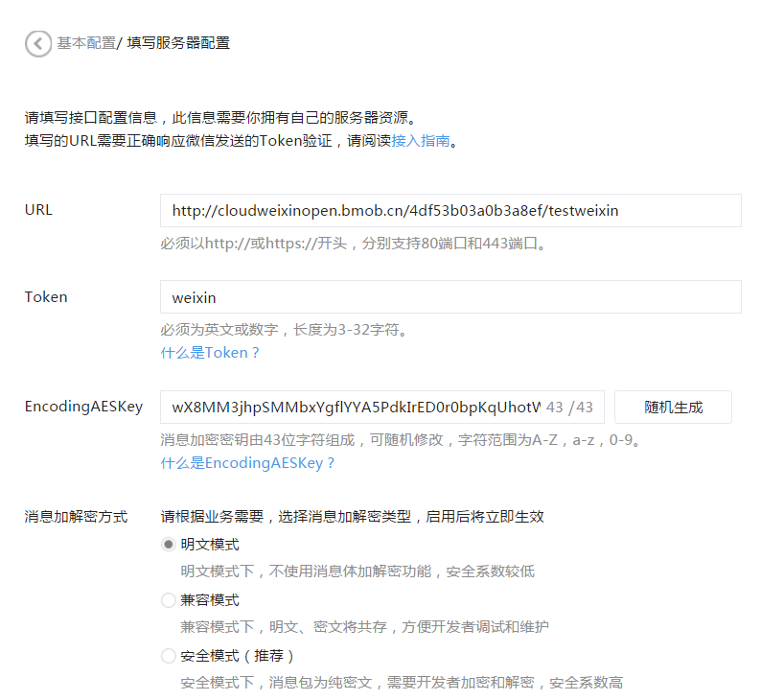The height and width of the screenshot is (700, 784).
Task: Select the 明文模式 radio button
Action: point(169,545)
